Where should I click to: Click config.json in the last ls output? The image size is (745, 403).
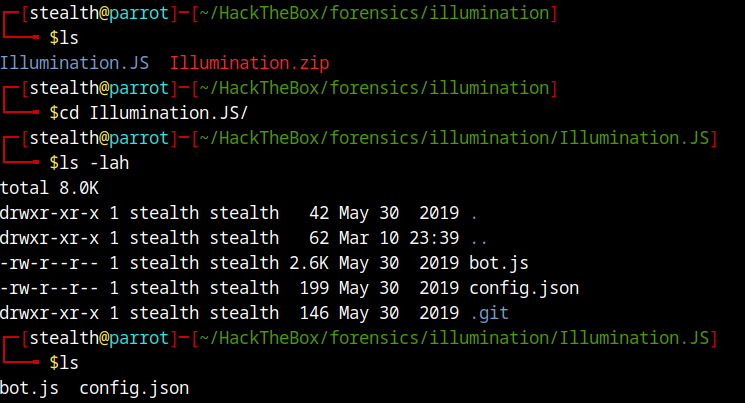(134, 388)
